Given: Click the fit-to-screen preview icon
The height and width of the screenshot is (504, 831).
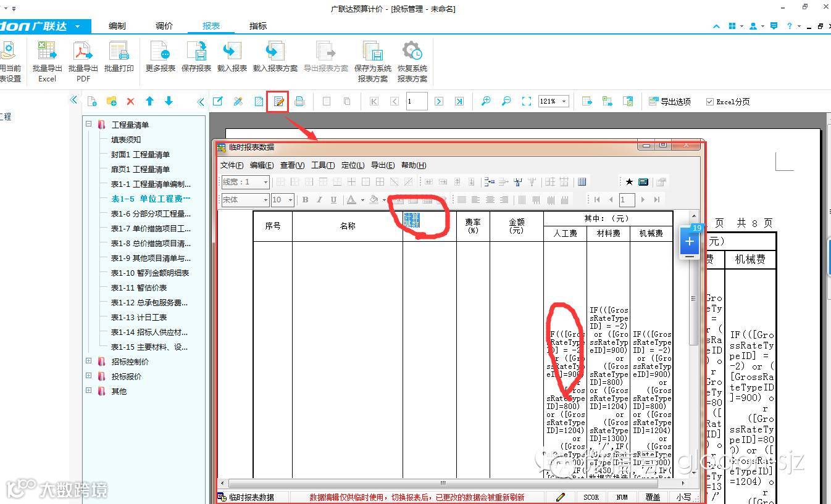Looking at the screenshot, I should click(527, 102).
